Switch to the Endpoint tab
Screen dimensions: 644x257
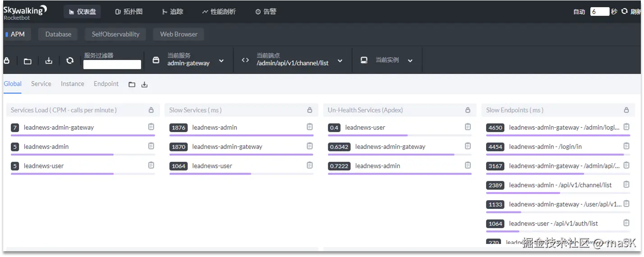point(106,84)
